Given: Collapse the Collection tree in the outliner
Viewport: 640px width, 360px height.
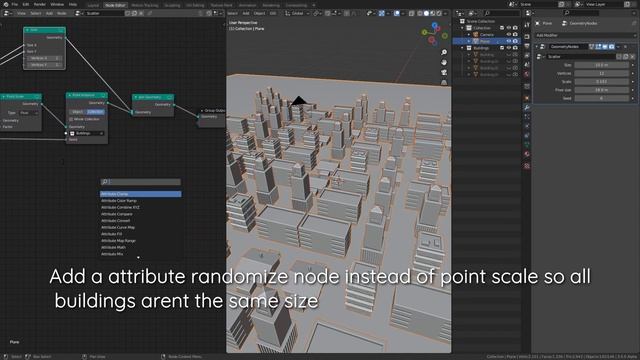Looking at the screenshot, I should point(462,28).
